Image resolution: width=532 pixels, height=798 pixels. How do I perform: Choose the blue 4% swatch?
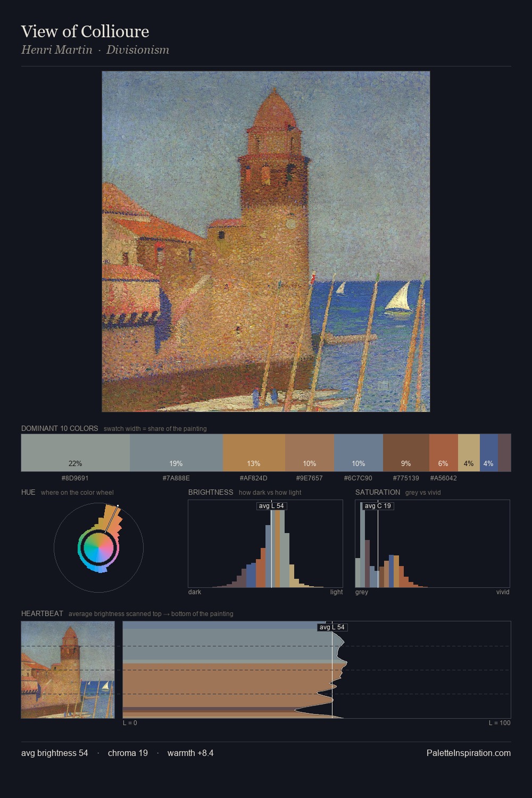489,453
